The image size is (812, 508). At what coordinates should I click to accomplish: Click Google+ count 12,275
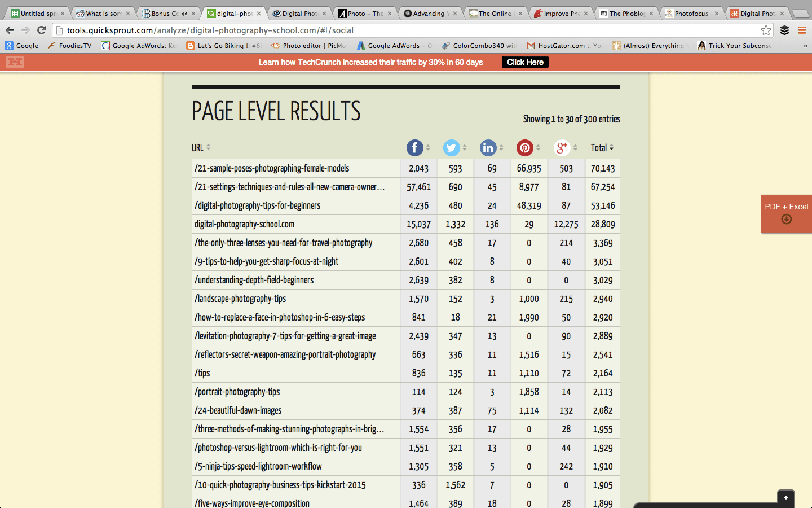566,224
